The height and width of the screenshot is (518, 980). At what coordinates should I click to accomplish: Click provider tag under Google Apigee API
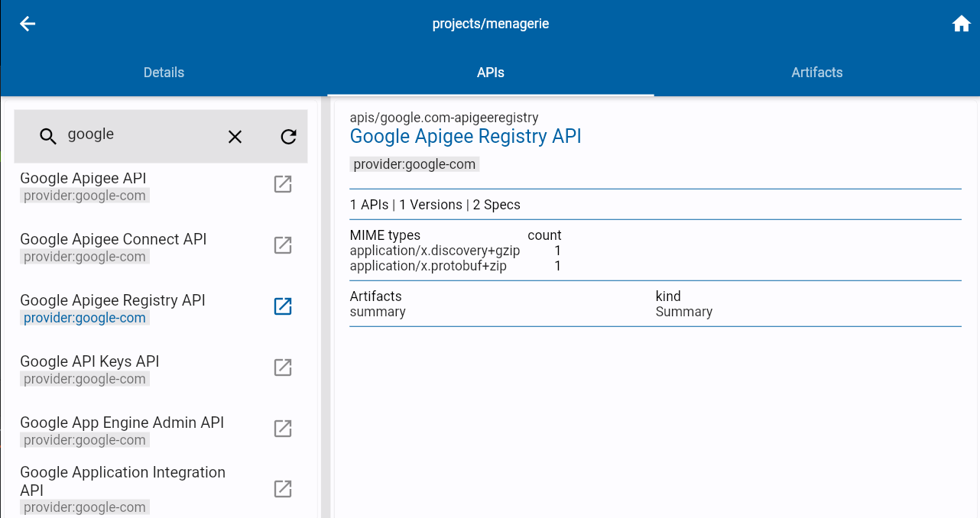tap(84, 196)
